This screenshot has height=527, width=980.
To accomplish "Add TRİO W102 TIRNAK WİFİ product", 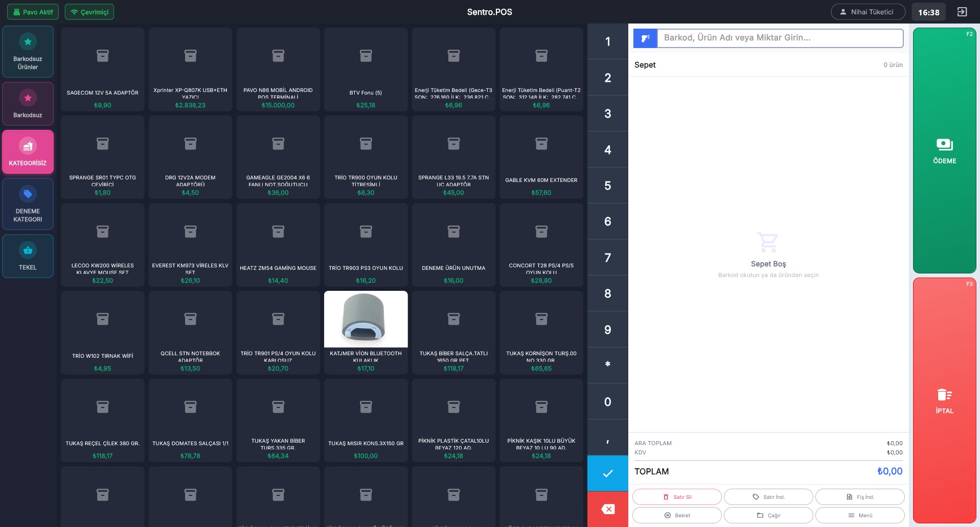I will click(x=103, y=333).
